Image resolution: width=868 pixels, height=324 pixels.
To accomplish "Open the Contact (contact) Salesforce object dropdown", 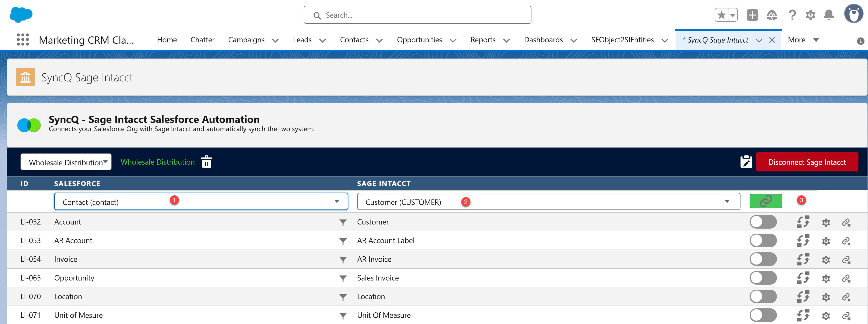I will 201,202.
